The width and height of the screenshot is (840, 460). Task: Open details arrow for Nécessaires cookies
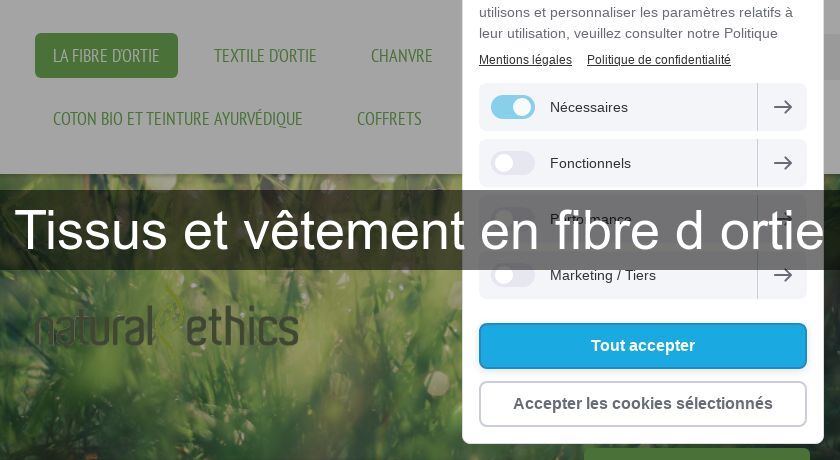pyautogui.click(x=783, y=107)
